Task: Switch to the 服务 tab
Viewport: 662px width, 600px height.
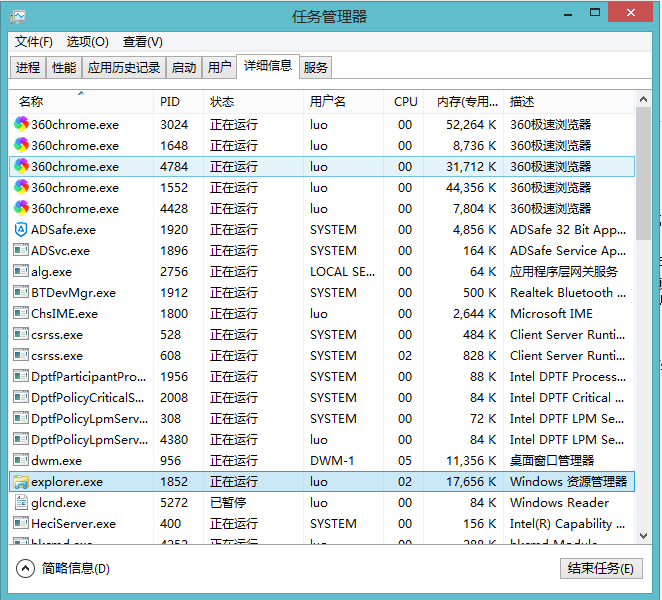Action: point(315,67)
